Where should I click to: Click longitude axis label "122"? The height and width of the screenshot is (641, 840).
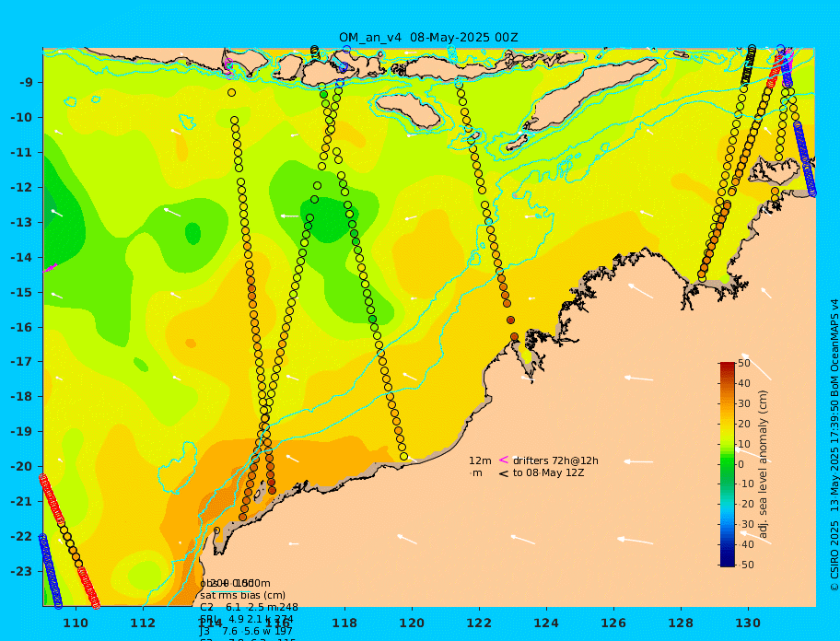[479, 623]
